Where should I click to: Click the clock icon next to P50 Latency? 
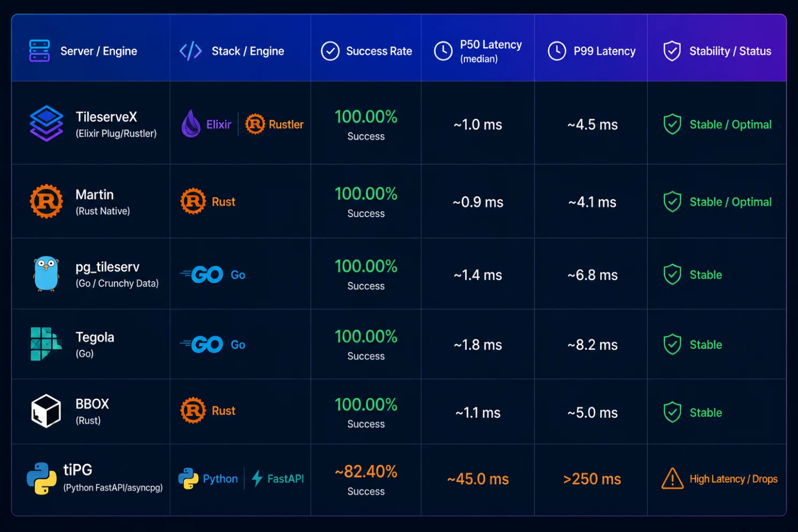[444, 51]
